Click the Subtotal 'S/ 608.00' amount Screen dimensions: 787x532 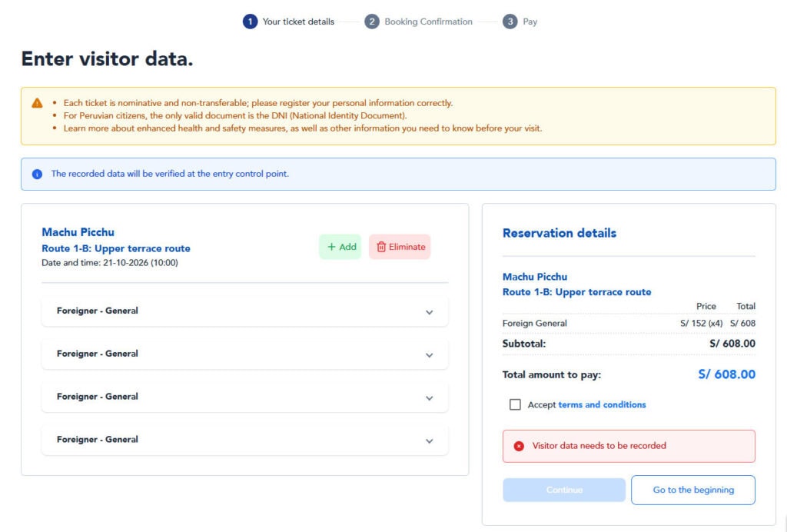[732, 344]
